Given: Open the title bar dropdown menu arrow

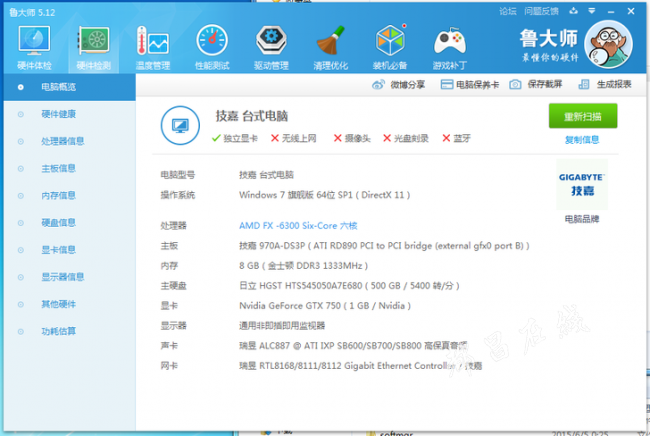Looking at the screenshot, I should point(592,11).
